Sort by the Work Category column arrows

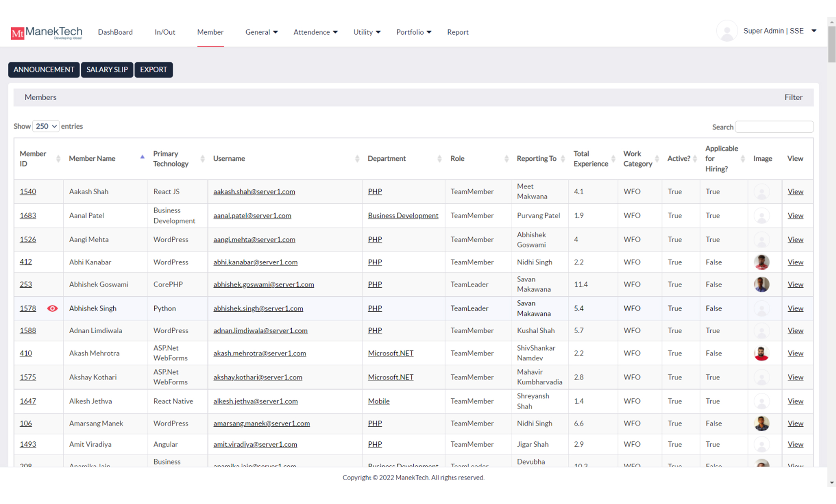[657, 159]
